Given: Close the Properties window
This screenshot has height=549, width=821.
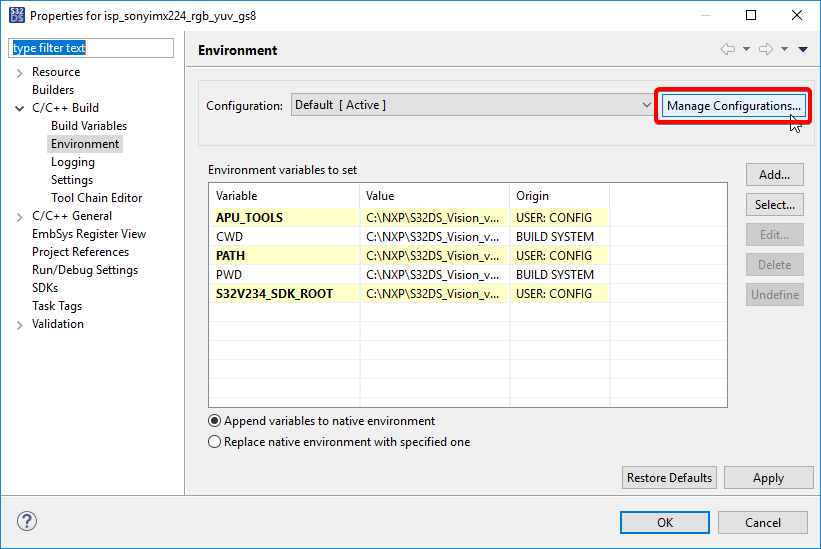Looking at the screenshot, I should (796, 15).
